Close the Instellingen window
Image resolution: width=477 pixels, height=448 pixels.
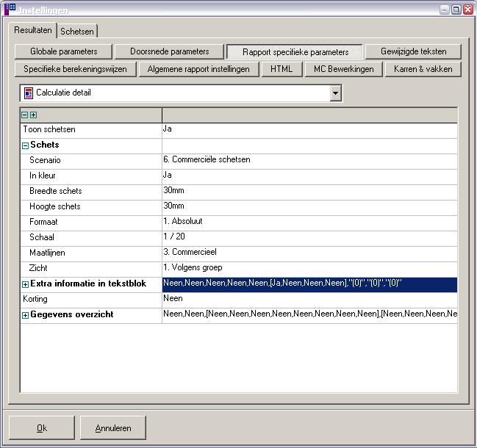[x=468, y=10]
